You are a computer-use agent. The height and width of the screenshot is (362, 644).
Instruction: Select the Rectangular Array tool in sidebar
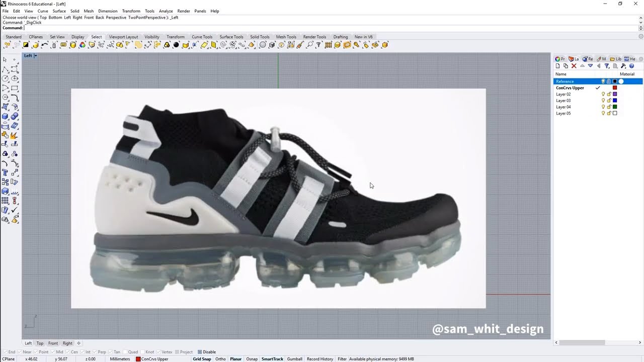[5, 201]
